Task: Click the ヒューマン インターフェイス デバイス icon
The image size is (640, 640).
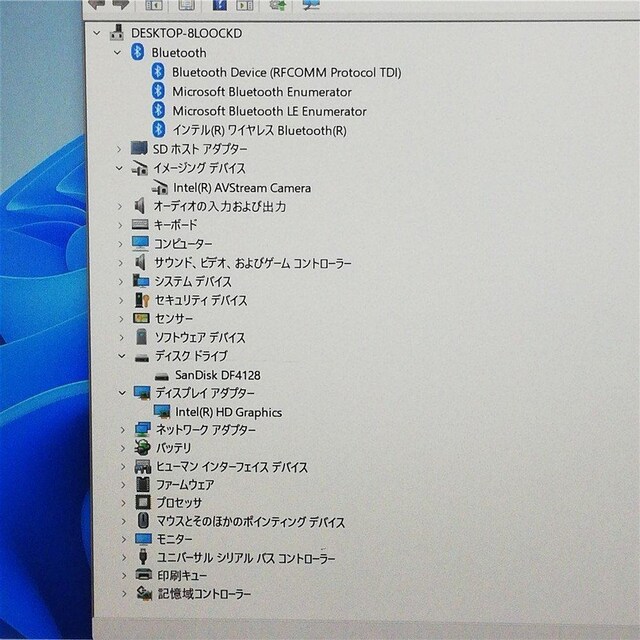Action: click(143, 467)
